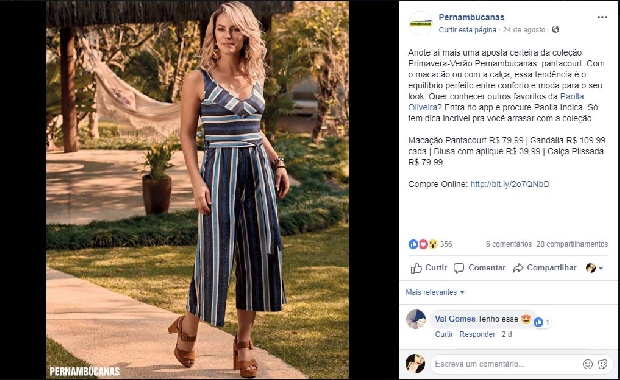Click the Curtir like button under post
Screen dimensions: 620x380
(x=429, y=268)
